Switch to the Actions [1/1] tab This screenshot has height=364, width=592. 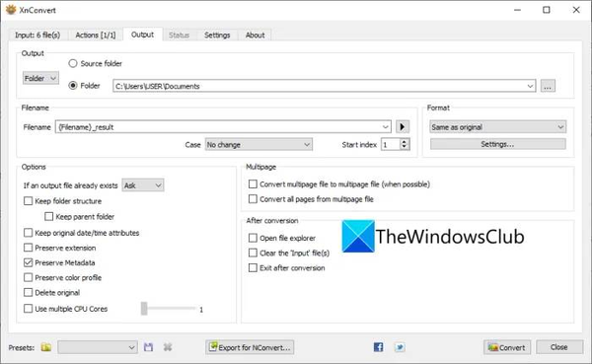[96, 36]
